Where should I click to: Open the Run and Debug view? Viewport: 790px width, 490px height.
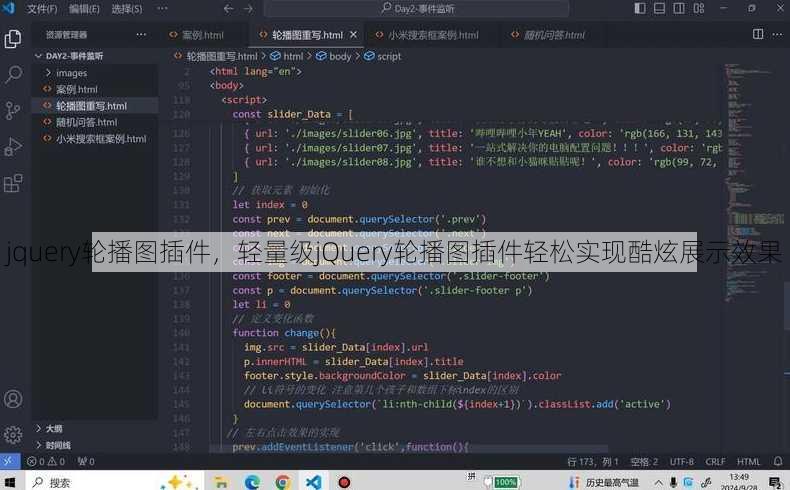13,147
